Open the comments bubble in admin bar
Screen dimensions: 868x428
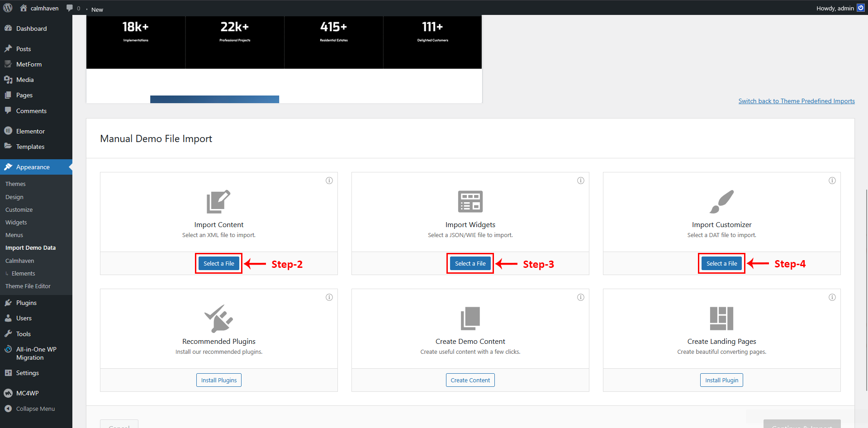tap(72, 8)
